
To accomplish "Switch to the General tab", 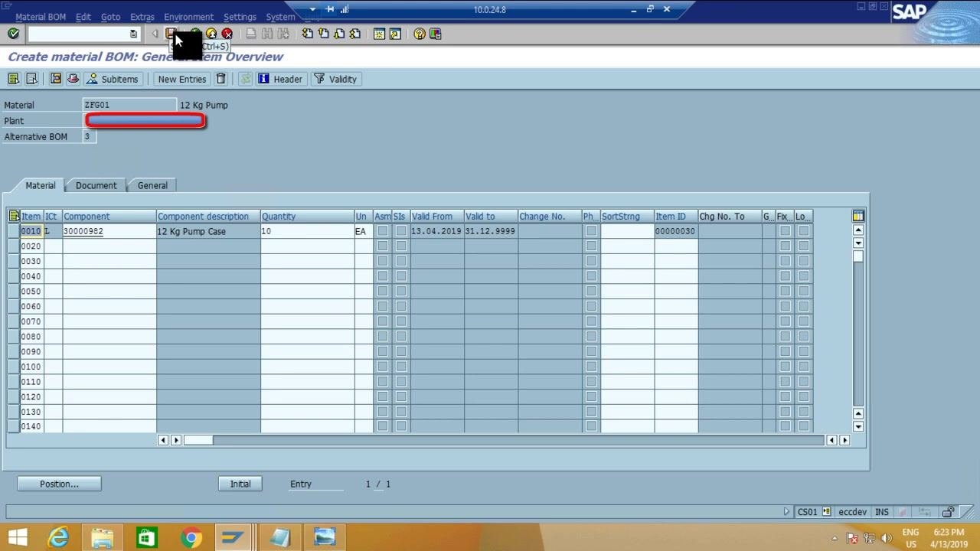I will point(152,185).
